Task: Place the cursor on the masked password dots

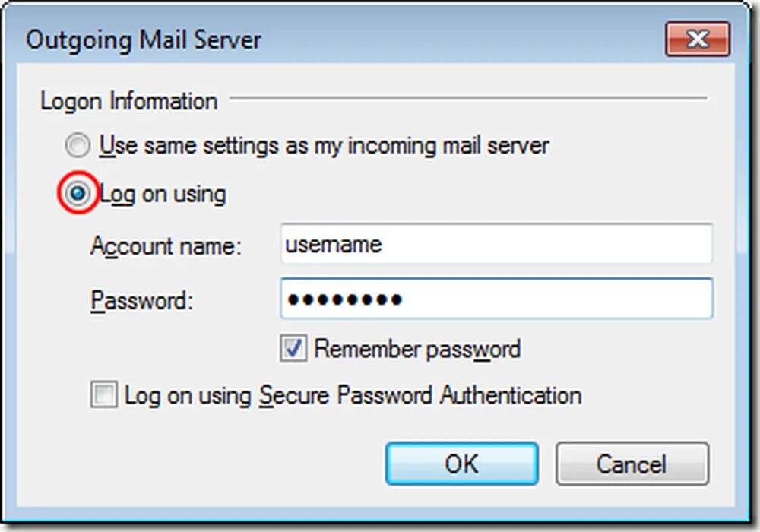Action: (x=344, y=300)
